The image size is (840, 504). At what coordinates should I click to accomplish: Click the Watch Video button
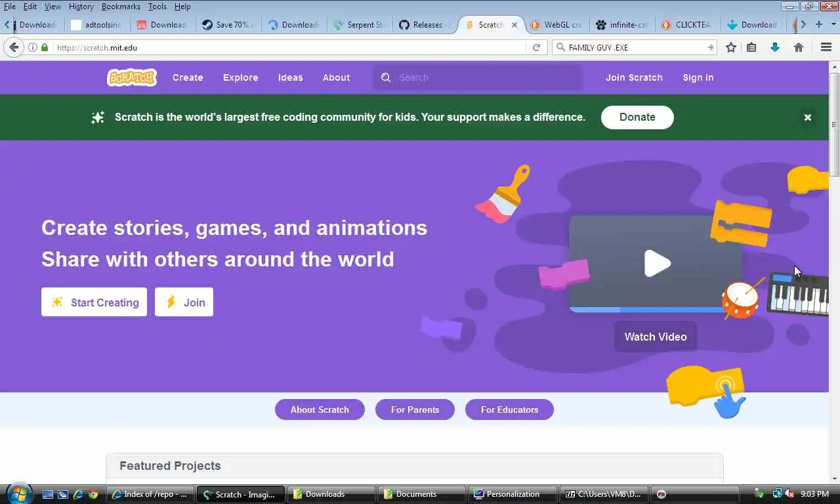pyautogui.click(x=655, y=337)
